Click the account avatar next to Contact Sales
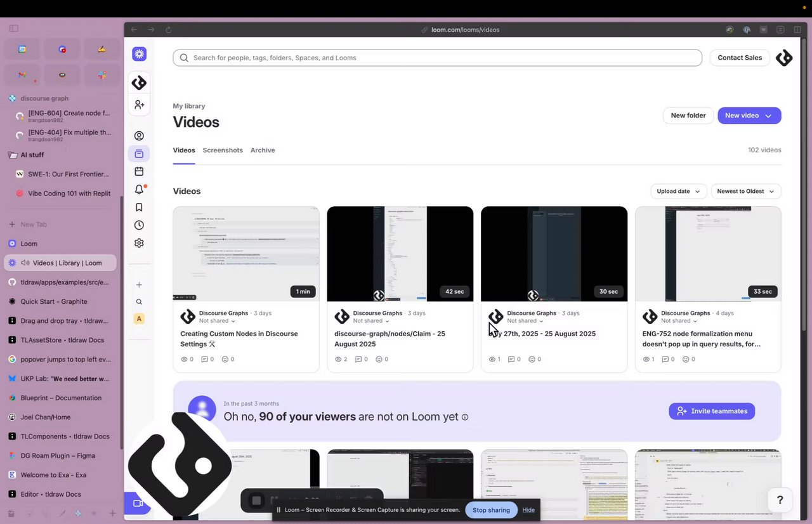The image size is (812, 524). tap(784, 58)
